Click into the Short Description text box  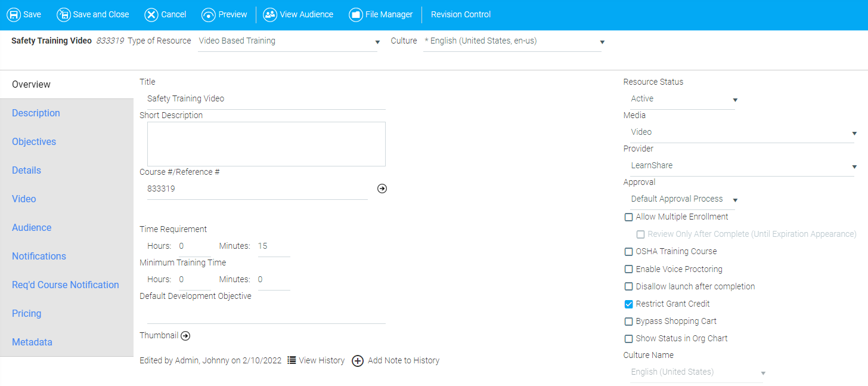[x=266, y=144]
